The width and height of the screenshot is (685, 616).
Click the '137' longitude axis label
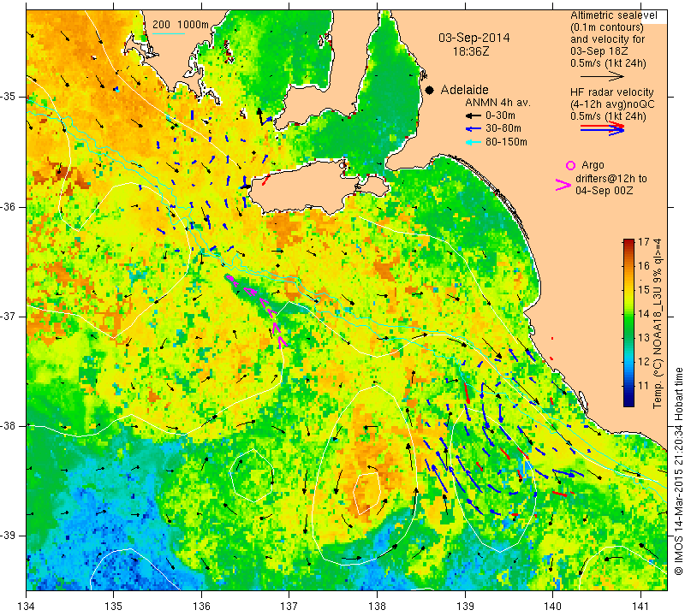pyautogui.click(x=289, y=607)
